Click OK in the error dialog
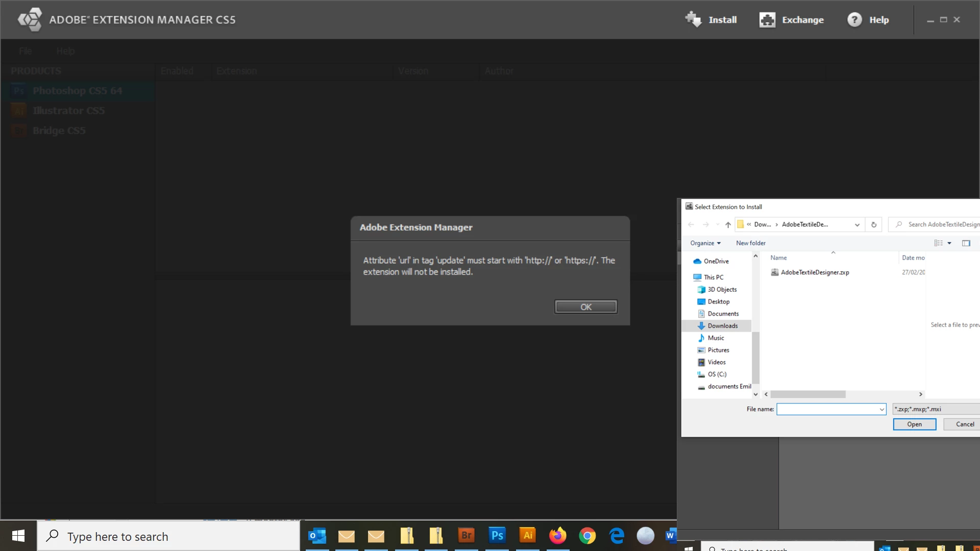980x551 pixels. tap(585, 307)
